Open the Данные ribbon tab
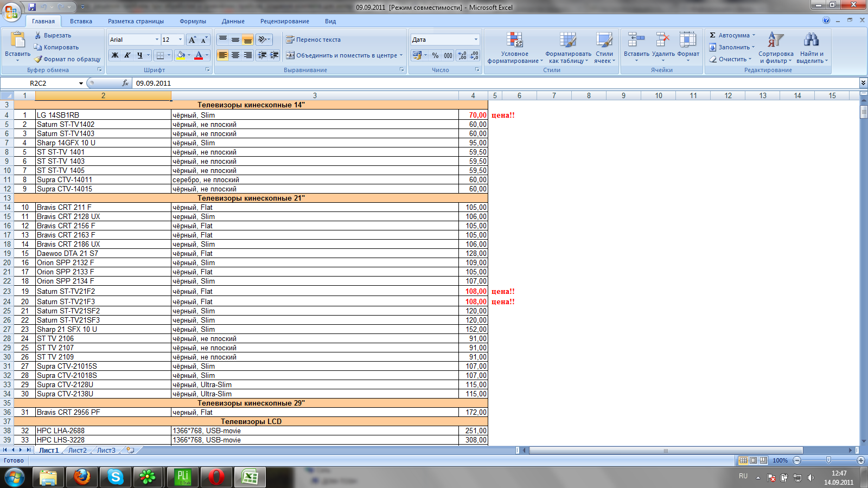Screen dimensions: 868x488 click(x=233, y=21)
